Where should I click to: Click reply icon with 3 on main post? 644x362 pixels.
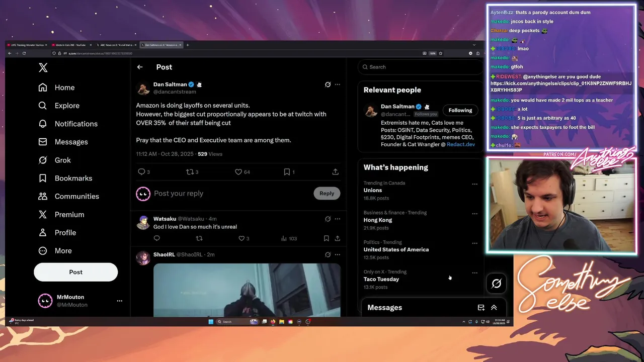pos(143,172)
